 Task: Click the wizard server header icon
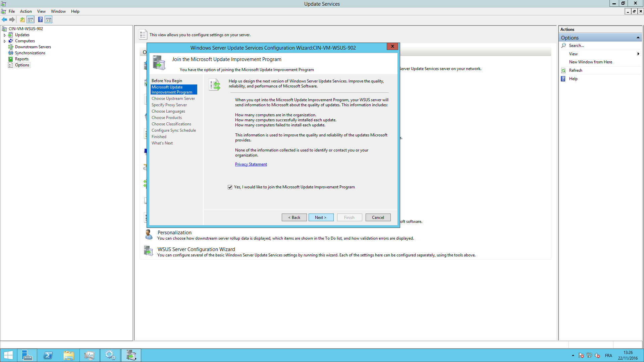click(159, 63)
